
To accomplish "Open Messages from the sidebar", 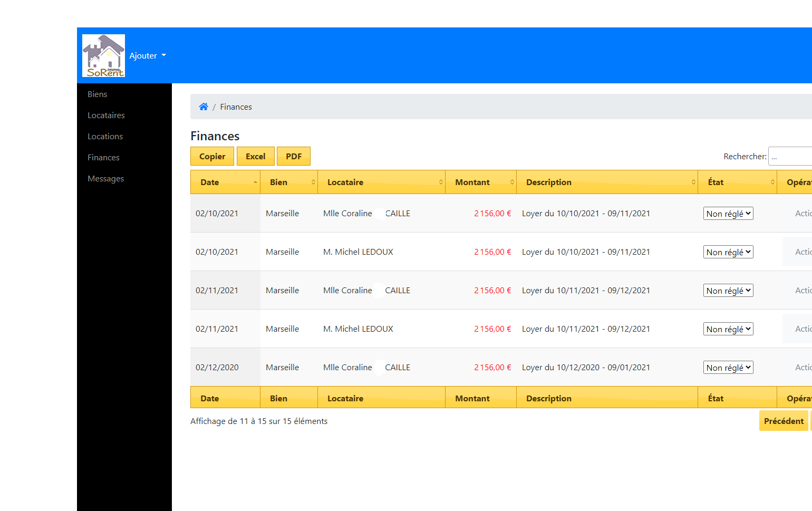I will (105, 178).
